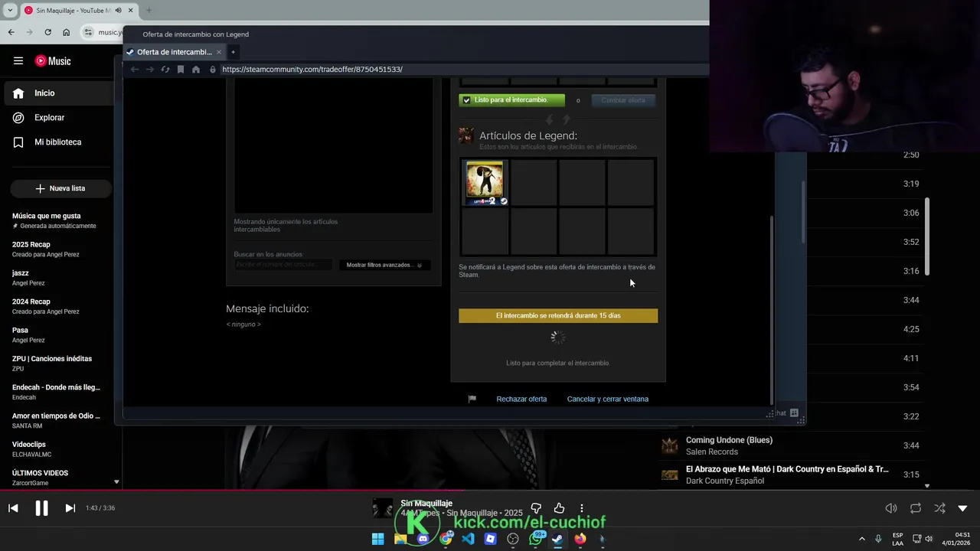Image resolution: width=980 pixels, height=551 pixels.
Task: Collapse the player page with down arrow
Action: (x=962, y=508)
